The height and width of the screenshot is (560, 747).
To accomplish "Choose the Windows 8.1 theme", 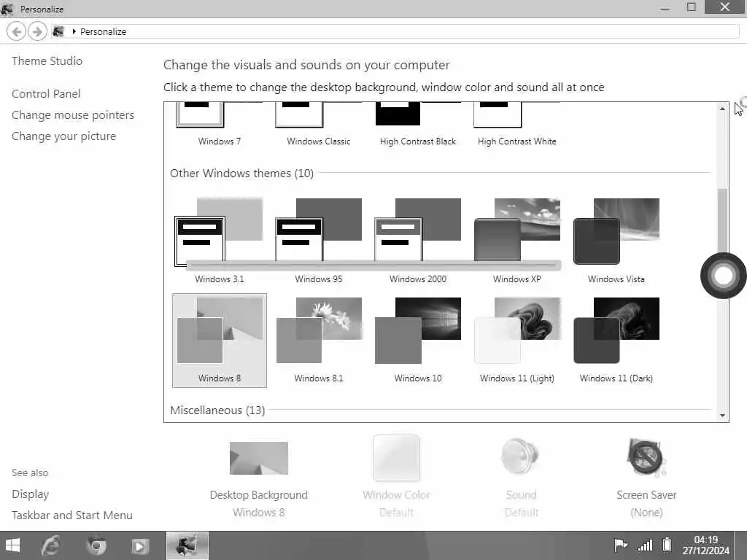I will click(318, 330).
